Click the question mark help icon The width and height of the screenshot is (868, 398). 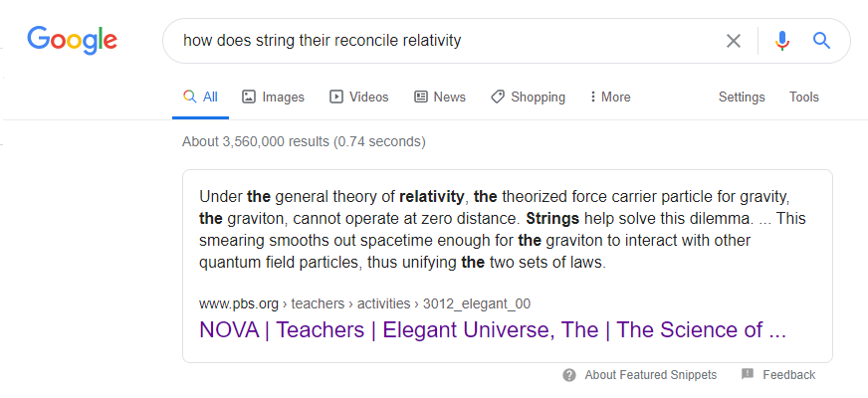569,375
